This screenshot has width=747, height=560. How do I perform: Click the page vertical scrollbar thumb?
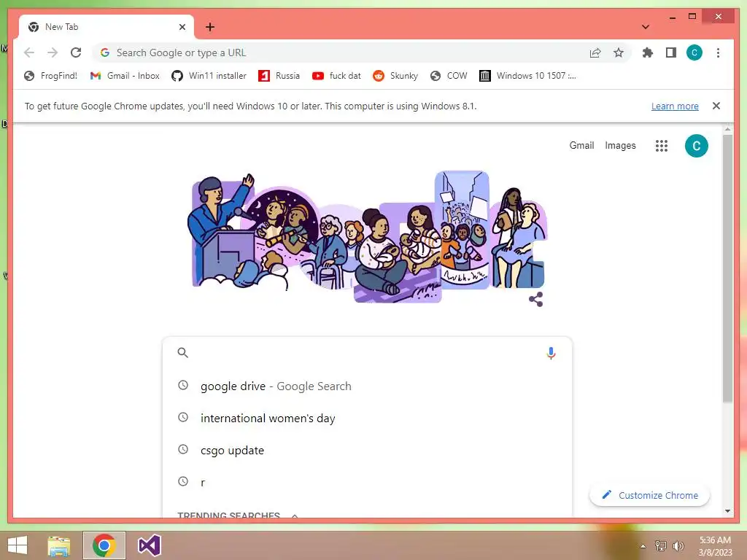(727, 269)
